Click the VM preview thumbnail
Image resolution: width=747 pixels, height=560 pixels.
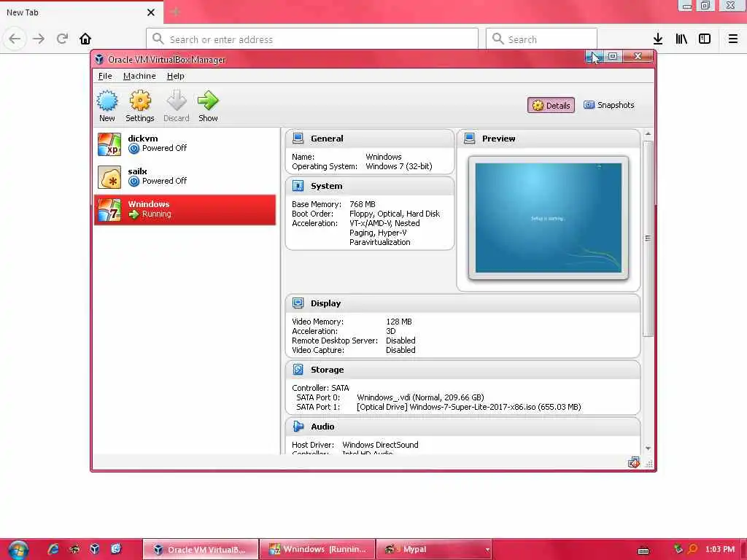point(549,218)
